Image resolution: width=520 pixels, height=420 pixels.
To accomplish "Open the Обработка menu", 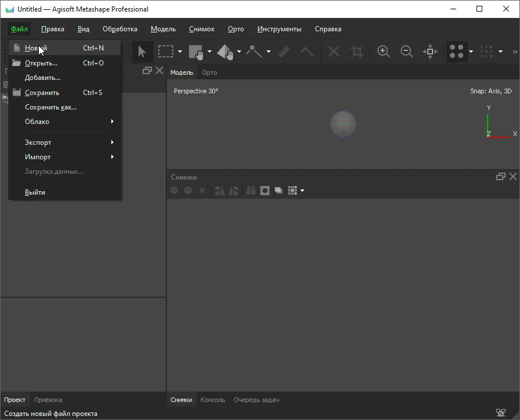I will click(x=120, y=29).
